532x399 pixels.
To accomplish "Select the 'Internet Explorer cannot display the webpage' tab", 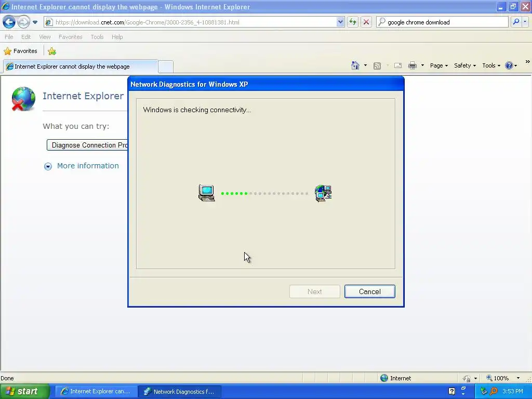I will click(81, 66).
